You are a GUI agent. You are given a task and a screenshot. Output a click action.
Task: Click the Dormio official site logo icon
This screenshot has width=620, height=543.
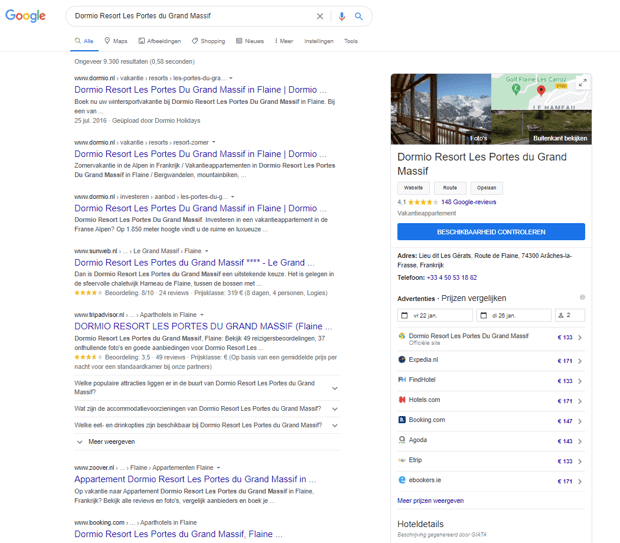tap(402, 336)
